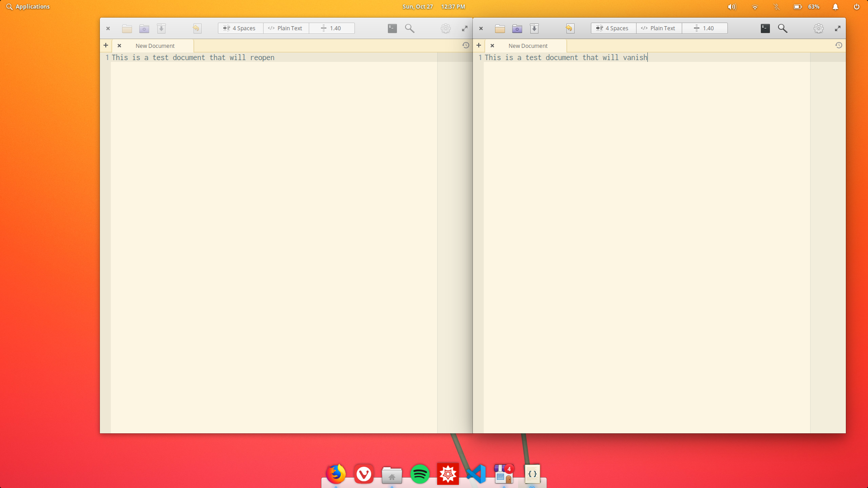868x488 pixels.
Task: Toggle the terminal pane in the left window
Action: (392, 28)
